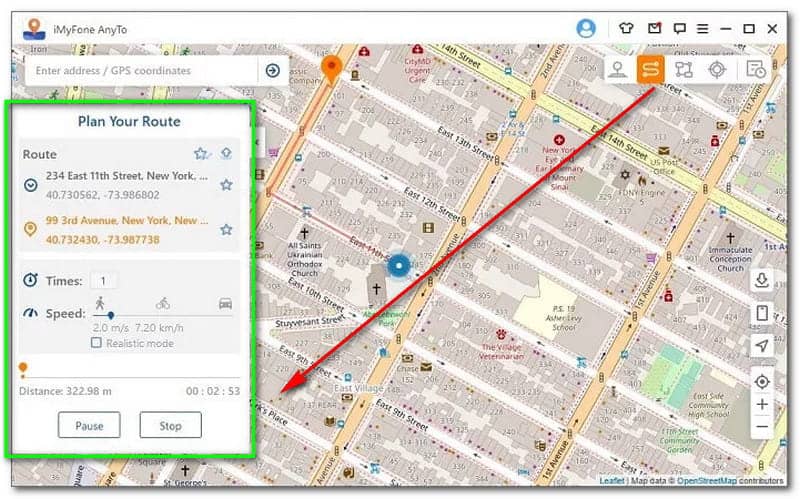Favorite the 99 3rd Avenue location
800x499 pixels.
click(x=226, y=230)
